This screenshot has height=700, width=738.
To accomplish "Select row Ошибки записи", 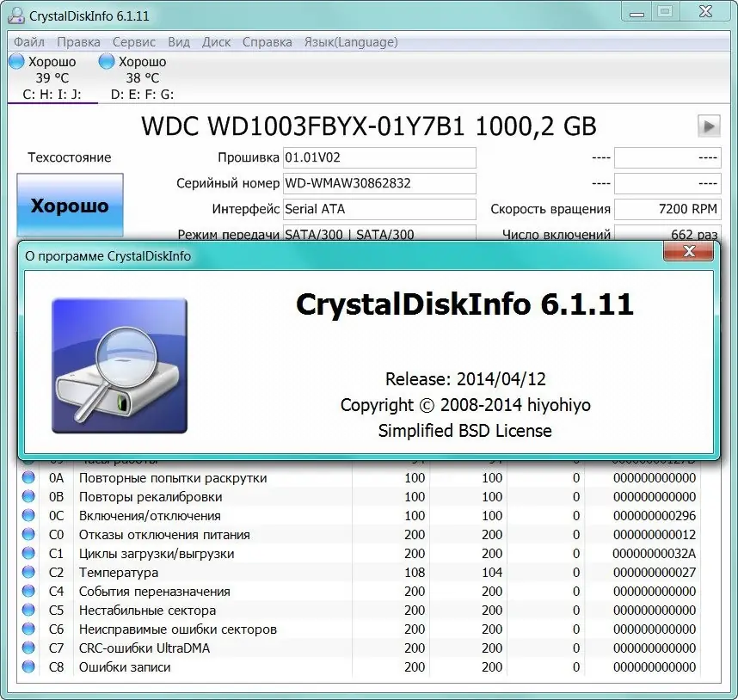I will [x=360, y=667].
